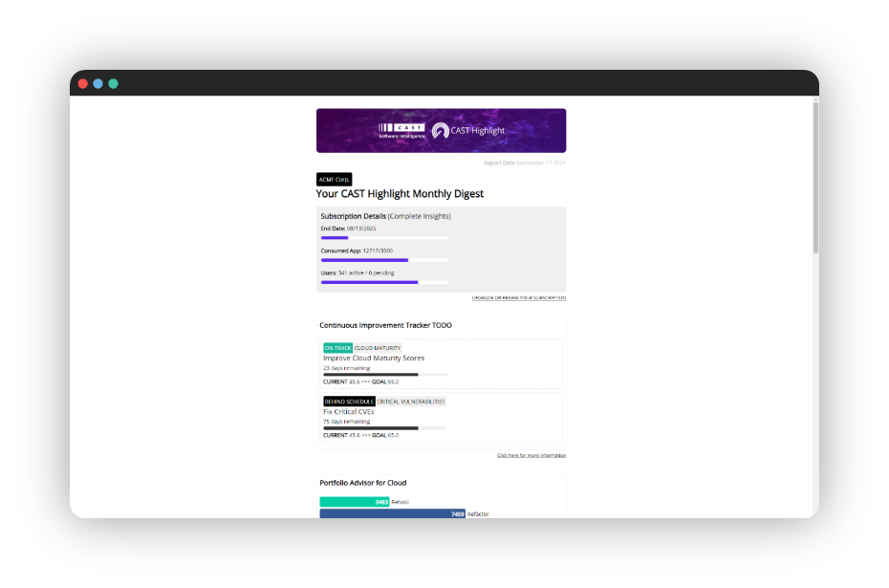Click the blue Refactor bar
The image size is (889, 588).
tap(392, 513)
